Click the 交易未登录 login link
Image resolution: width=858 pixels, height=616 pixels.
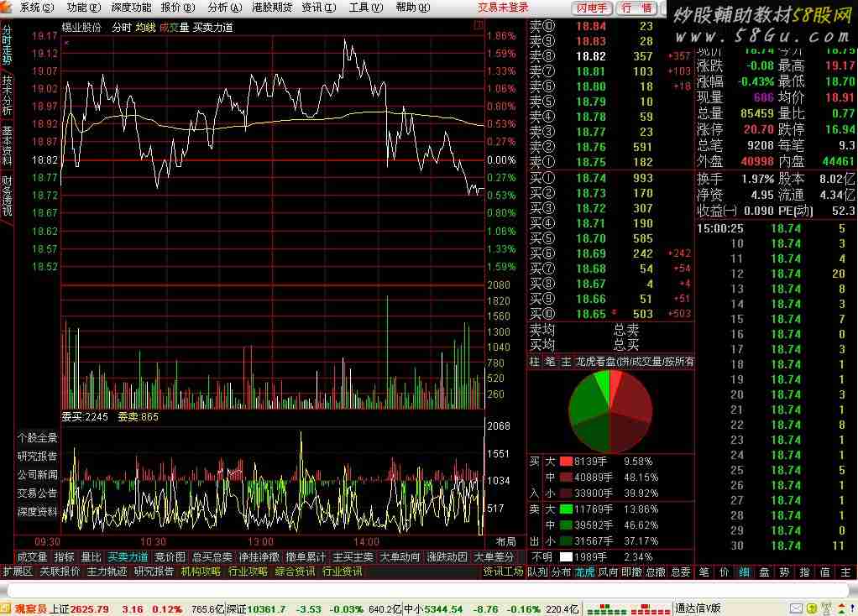pyautogui.click(x=503, y=7)
